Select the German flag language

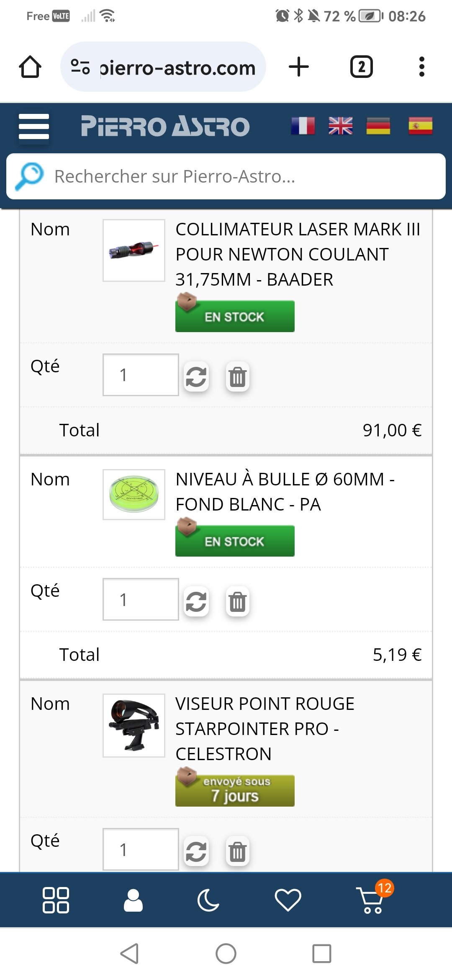point(378,126)
